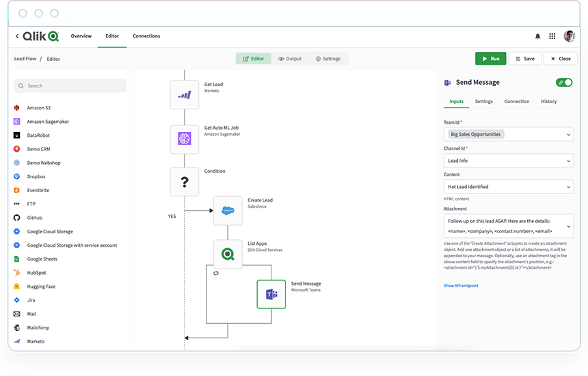Screen dimensions: 588x376
Task: Open the apps grid launcher
Action: [552, 36]
